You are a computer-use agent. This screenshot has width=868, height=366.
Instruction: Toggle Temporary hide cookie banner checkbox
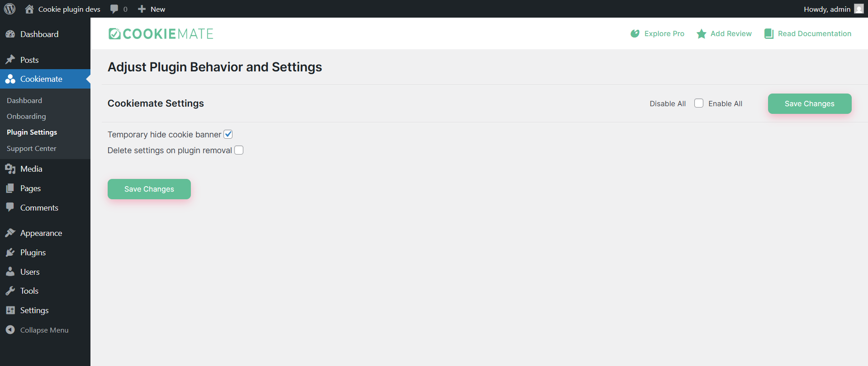[x=228, y=134]
